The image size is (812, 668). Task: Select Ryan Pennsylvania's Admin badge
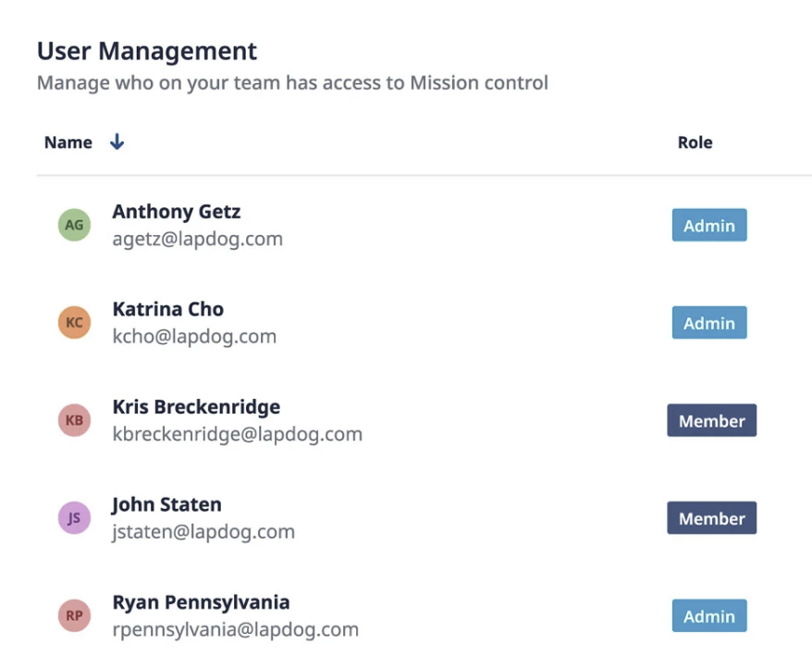(x=708, y=615)
